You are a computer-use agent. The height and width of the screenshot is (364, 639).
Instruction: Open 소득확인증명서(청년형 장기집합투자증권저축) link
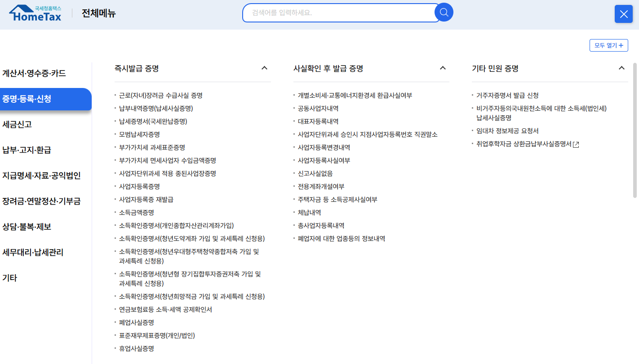tap(190, 279)
